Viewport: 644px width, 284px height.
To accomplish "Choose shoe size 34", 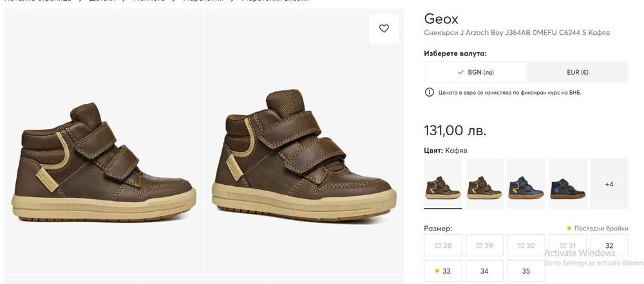I will pyautogui.click(x=484, y=271).
